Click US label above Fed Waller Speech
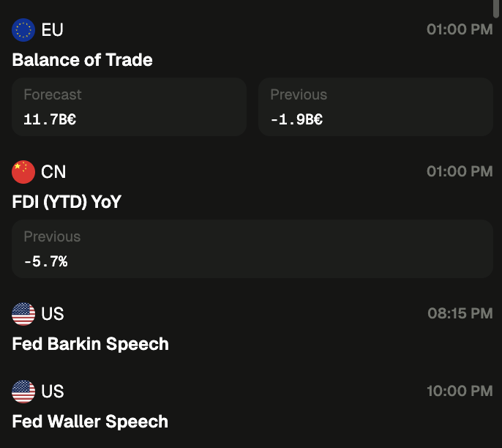502x448 pixels. (53, 392)
